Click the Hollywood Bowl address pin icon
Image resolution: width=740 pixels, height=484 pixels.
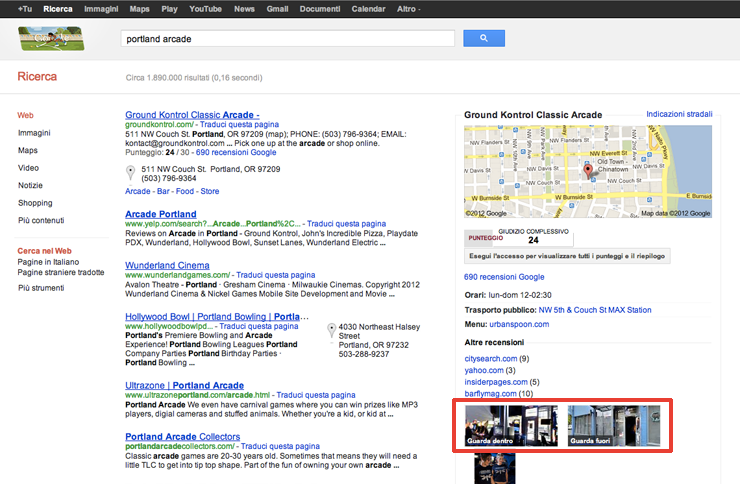(331, 330)
